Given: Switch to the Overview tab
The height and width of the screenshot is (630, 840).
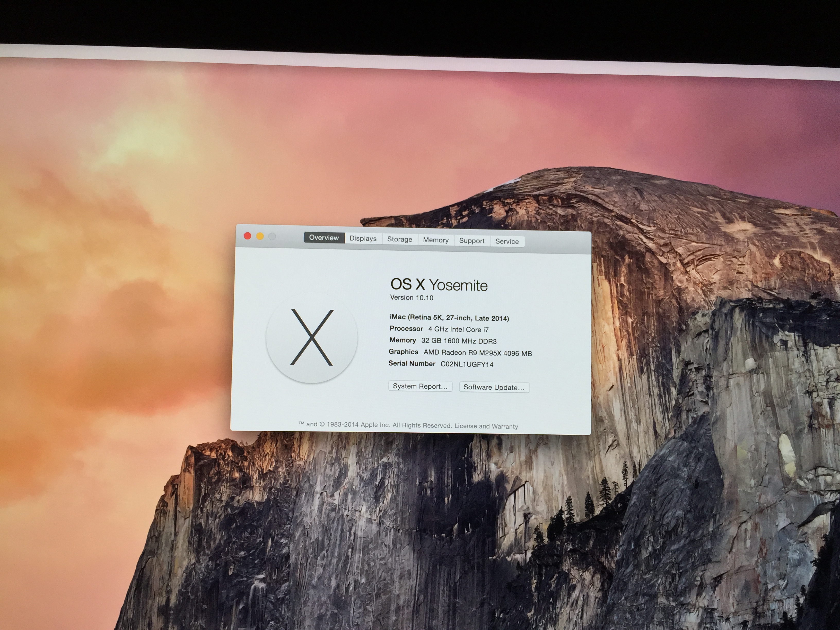Looking at the screenshot, I should click(x=324, y=238).
